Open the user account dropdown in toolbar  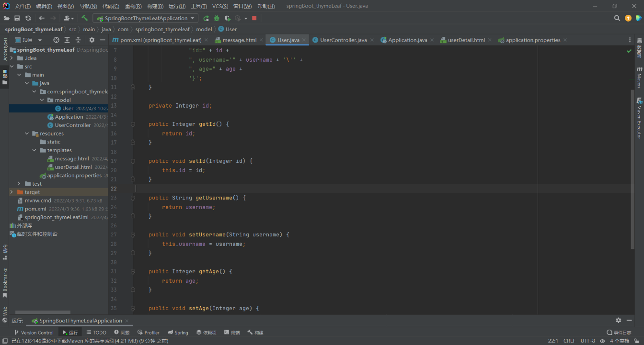pyautogui.click(x=69, y=18)
